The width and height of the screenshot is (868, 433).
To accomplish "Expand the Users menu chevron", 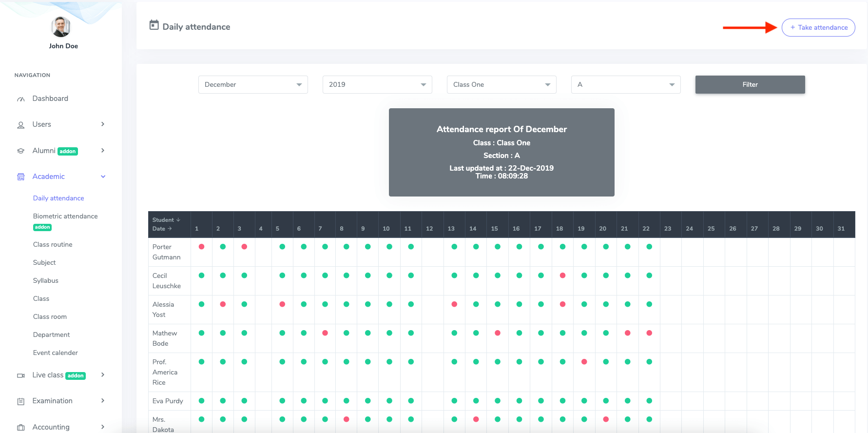I will (x=103, y=124).
